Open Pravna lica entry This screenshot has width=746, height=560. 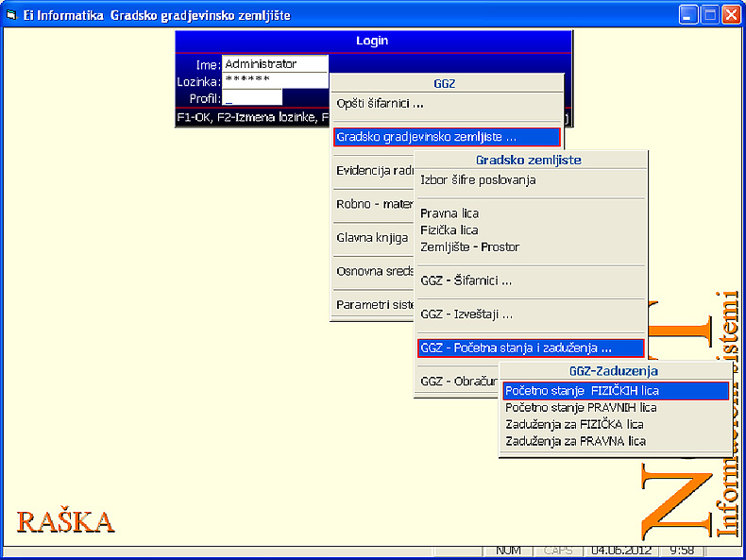coord(449,213)
